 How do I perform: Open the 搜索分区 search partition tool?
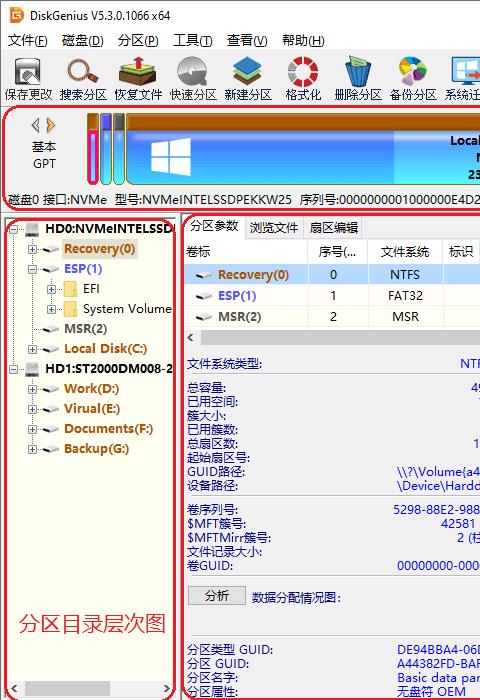point(83,78)
